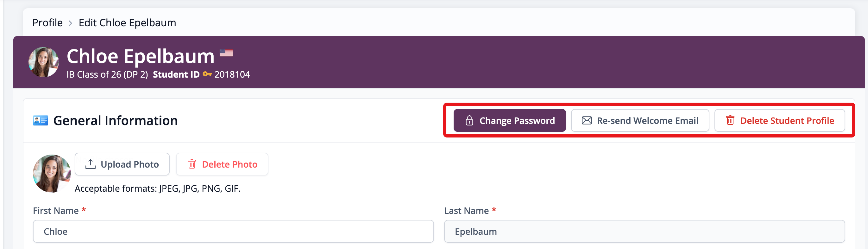
Task: Focus the Last Name field containing Epelbaum
Action: 644,231
